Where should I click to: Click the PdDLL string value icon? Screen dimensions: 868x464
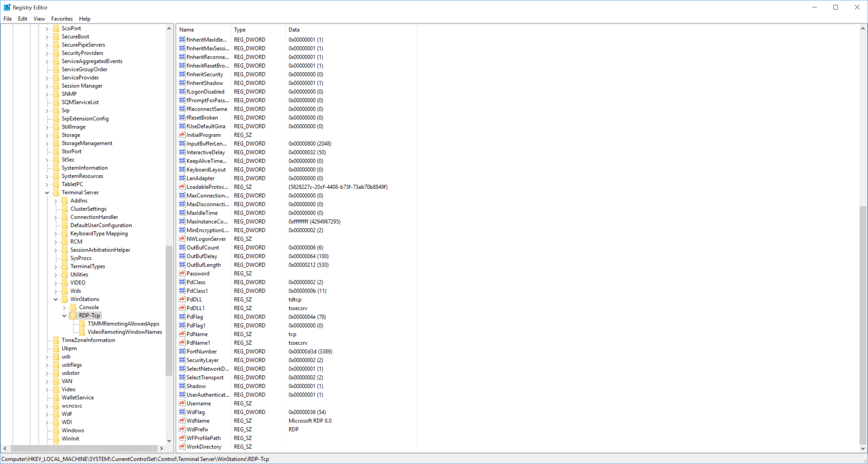coord(182,299)
